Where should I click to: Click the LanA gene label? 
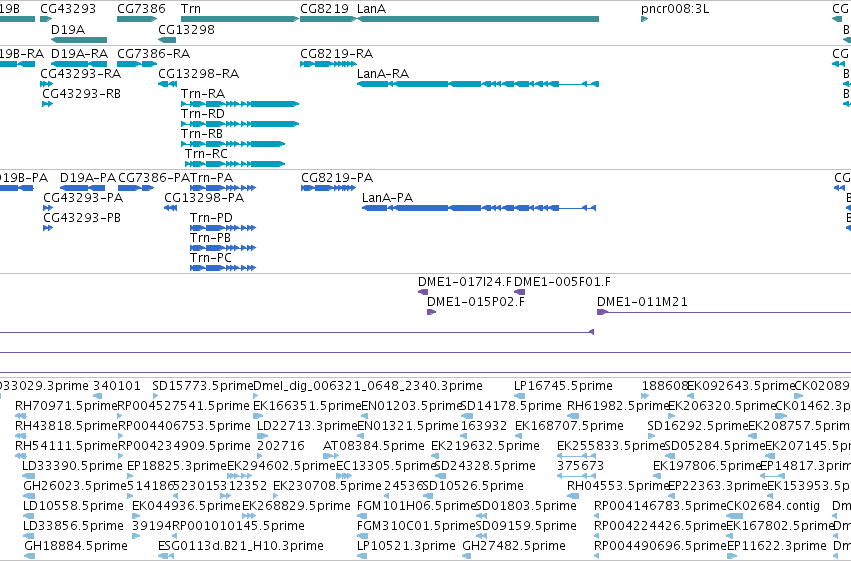pyautogui.click(x=371, y=9)
